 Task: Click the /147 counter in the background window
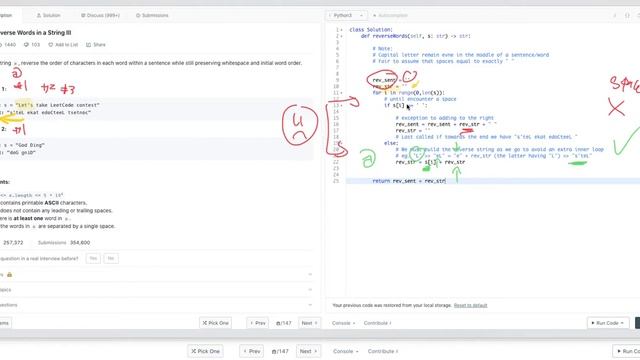[280, 351]
